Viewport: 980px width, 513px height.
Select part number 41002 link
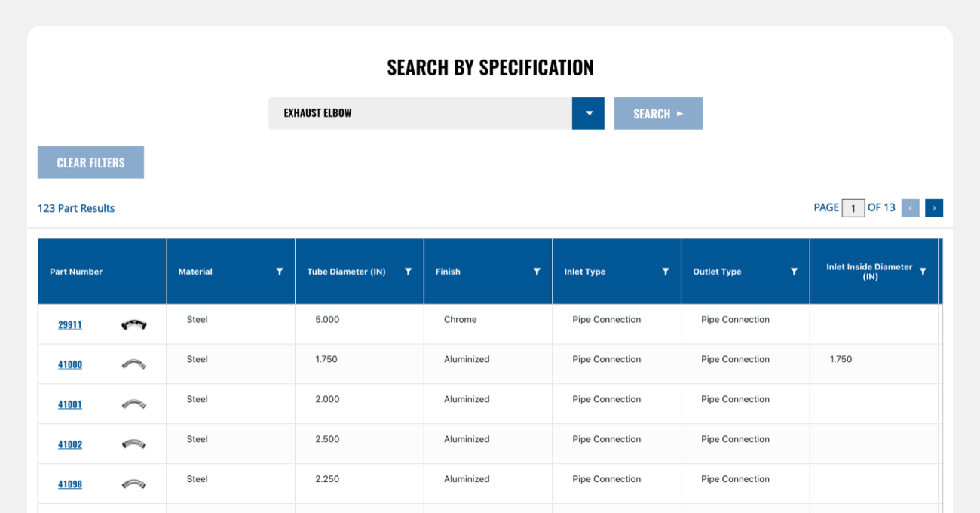(x=70, y=445)
